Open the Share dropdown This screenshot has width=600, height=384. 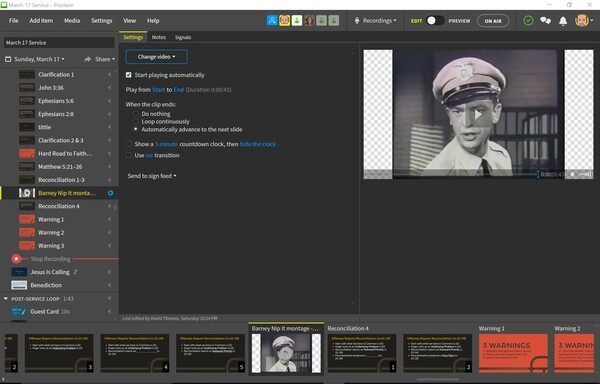(105, 59)
